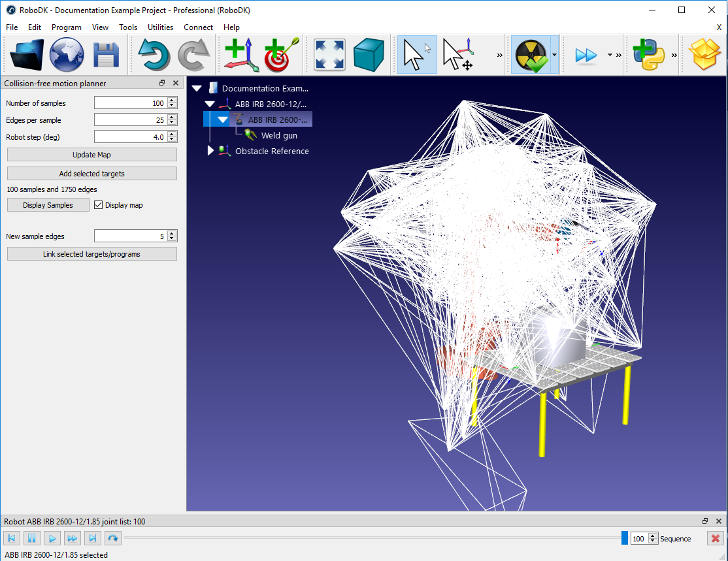Collapse the Documentation Example station node

point(197,88)
